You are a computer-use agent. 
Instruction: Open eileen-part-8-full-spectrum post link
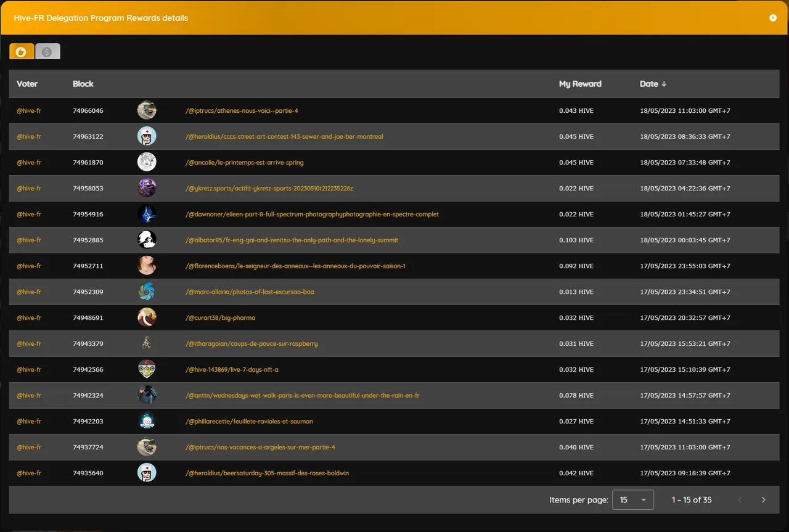click(313, 215)
